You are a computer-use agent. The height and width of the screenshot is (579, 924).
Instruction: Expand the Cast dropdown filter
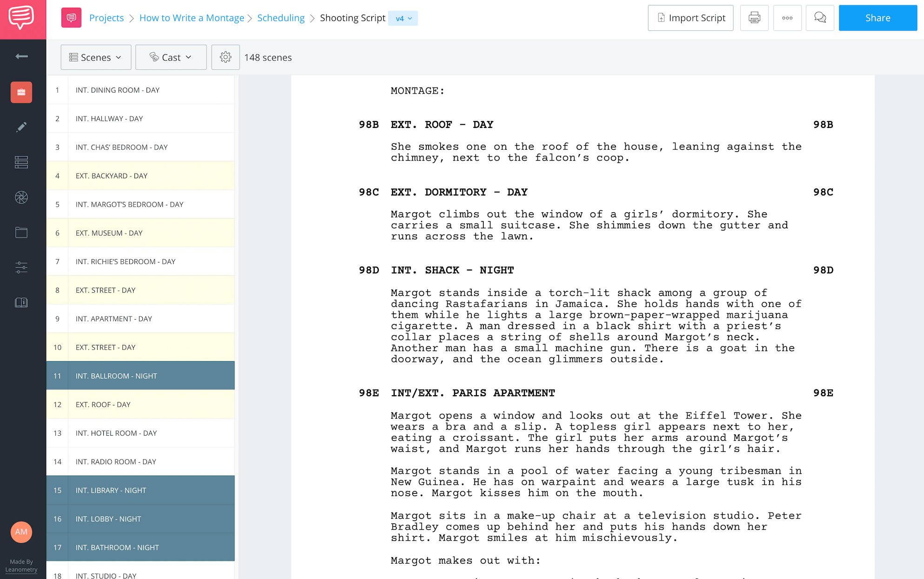(x=171, y=57)
